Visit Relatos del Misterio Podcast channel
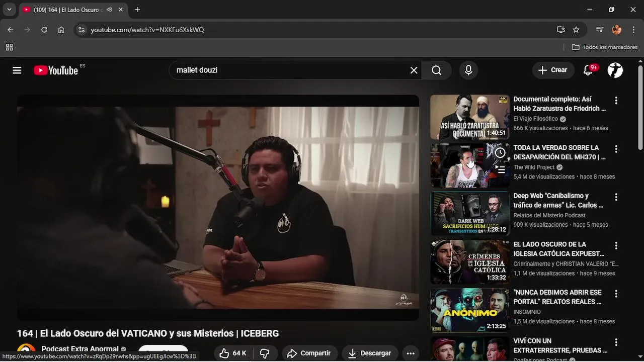Image resolution: width=644 pixels, height=362 pixels. click(549, 215)
